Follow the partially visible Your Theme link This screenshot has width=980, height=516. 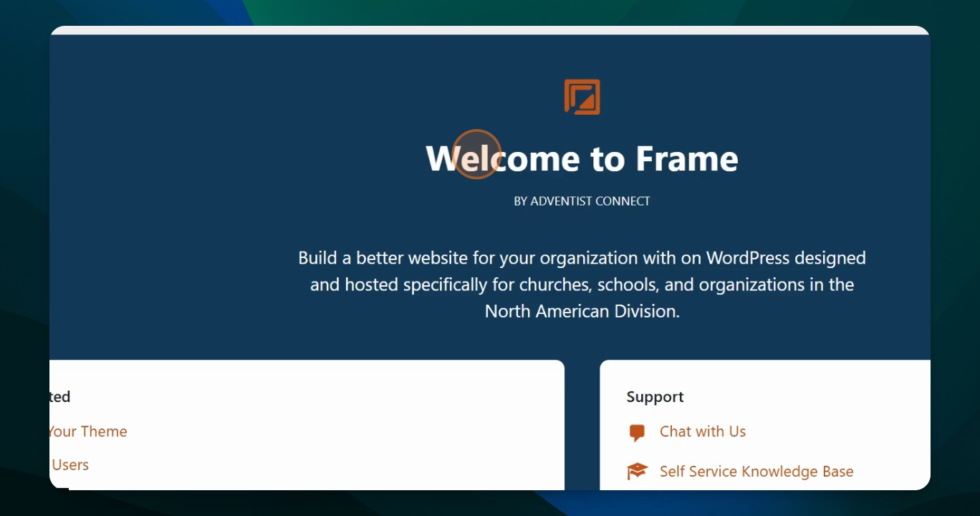click(x=88, y=431)
